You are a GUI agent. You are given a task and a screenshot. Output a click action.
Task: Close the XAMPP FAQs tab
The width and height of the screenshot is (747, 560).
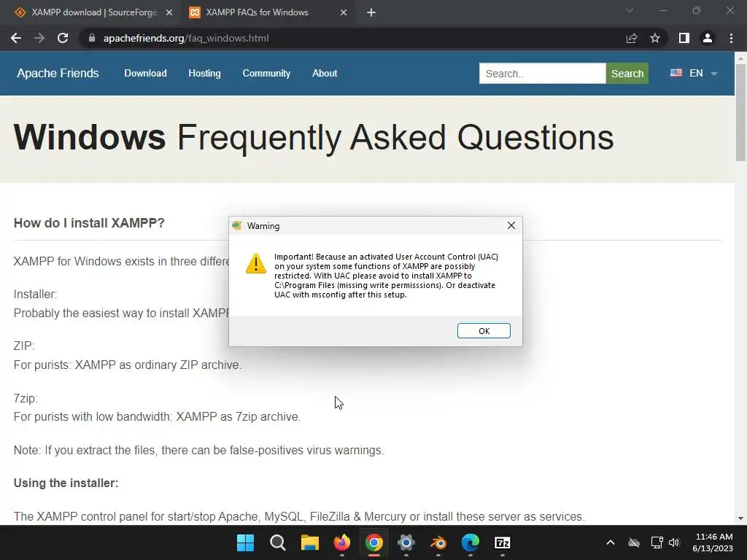(344, 12)
